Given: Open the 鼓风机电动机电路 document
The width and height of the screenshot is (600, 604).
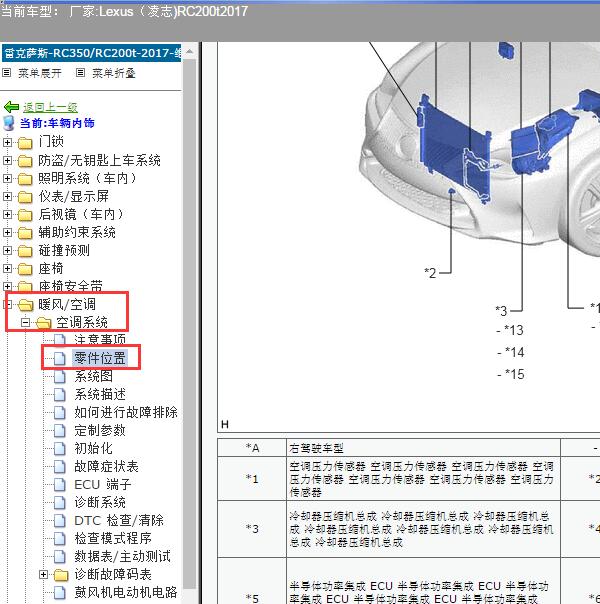Looking at the screenshot, I should point(126,592).
